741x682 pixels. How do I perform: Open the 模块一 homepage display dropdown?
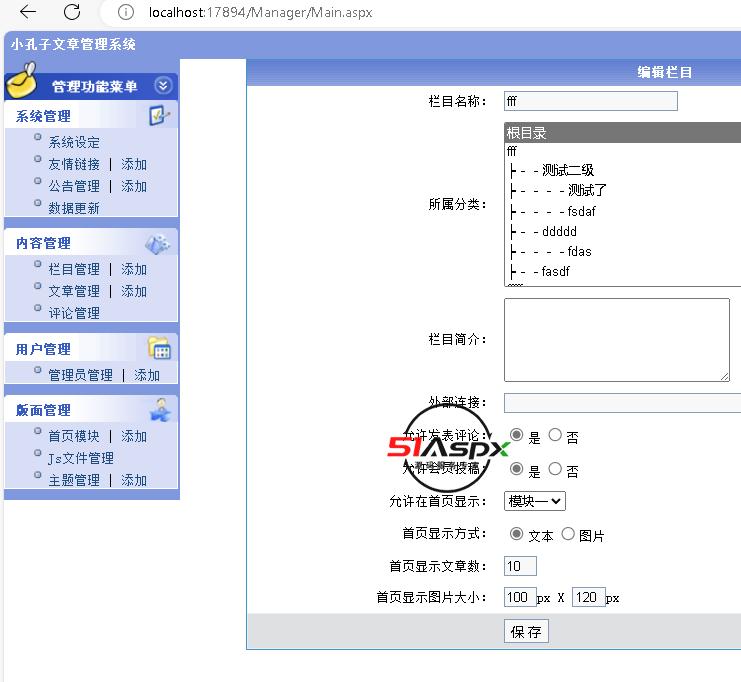pos(535,501)
